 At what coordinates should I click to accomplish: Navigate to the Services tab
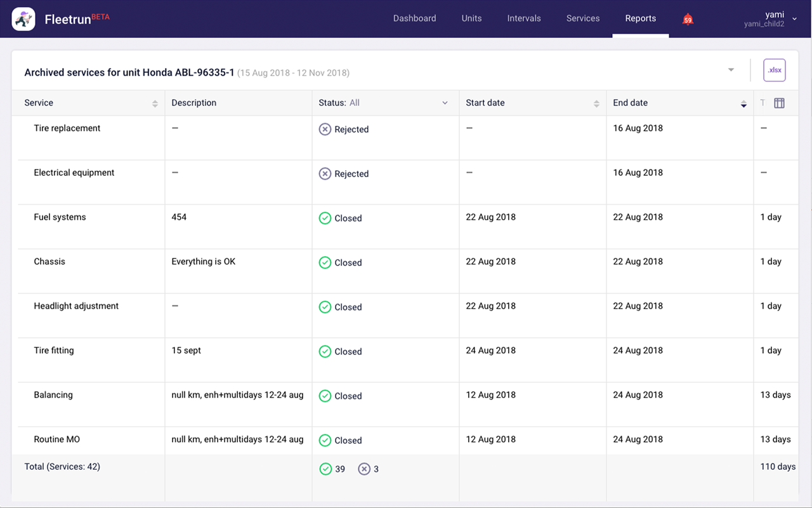pyautogui.click(x=582, y=18)
